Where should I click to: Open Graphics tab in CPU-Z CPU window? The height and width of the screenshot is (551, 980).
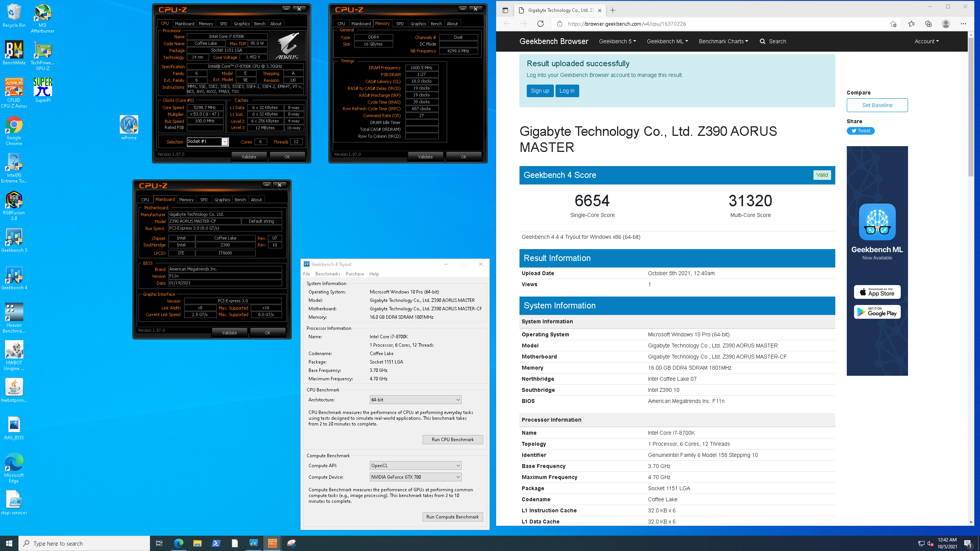tap(242, 24)
